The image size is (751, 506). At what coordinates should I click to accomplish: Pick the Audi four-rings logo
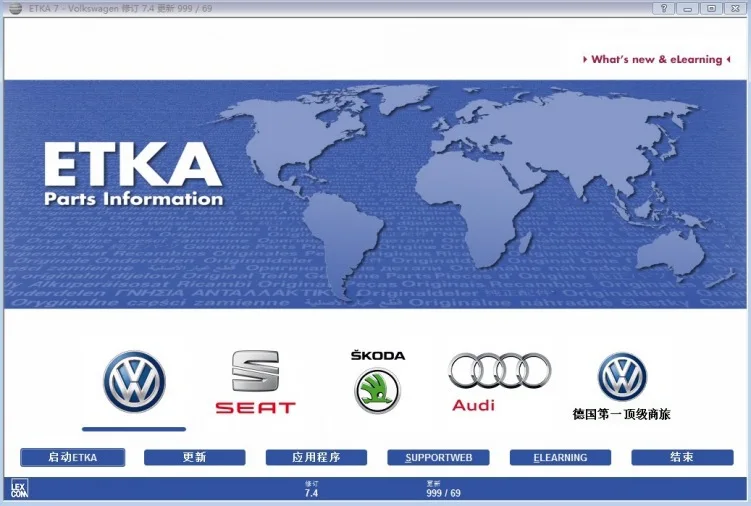point(500,382)
